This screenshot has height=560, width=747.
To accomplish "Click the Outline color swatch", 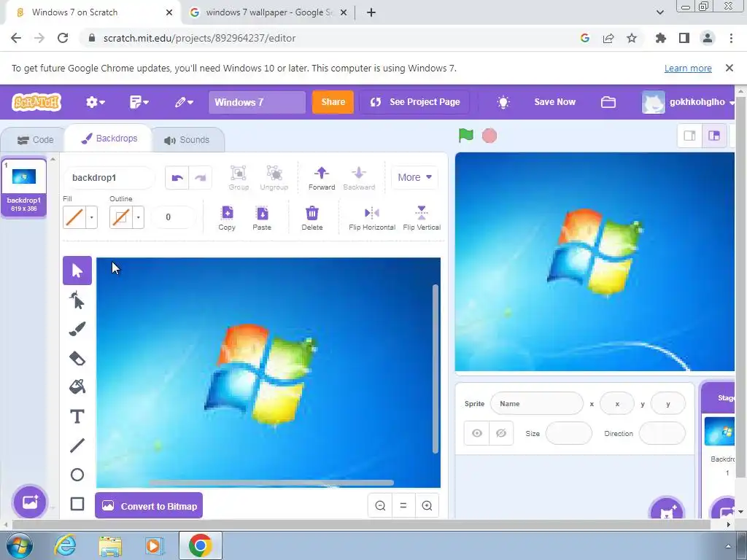I will [121, 217].
